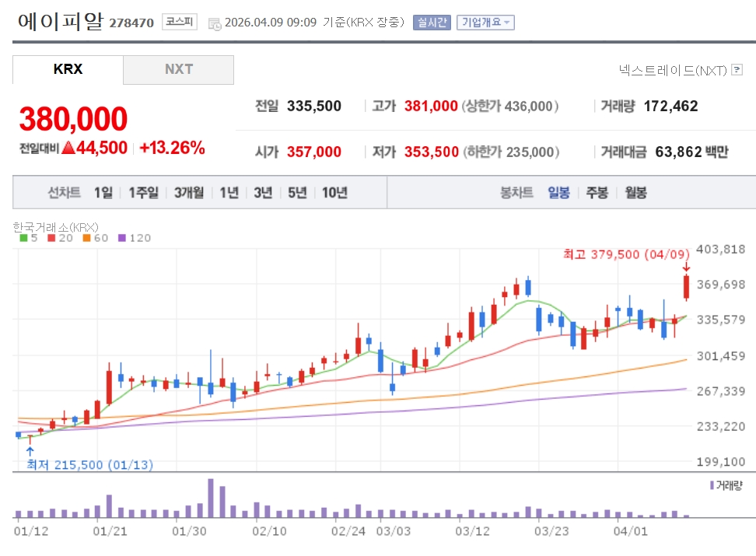Switch to 주봉 weekly candle chart
The image size is (756, 556).
pyautogui.click(x=597, y=193)
